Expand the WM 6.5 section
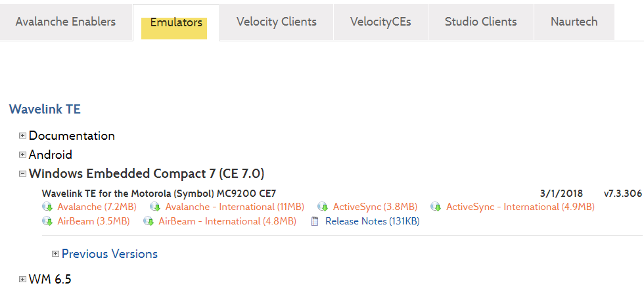The image size is (644, 296). coord(23,280)
